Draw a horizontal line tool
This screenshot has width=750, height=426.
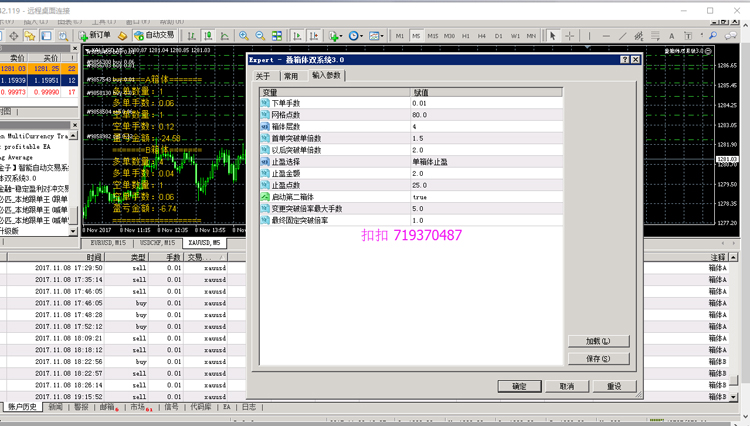pyautogui.click(x=606, y=36)
